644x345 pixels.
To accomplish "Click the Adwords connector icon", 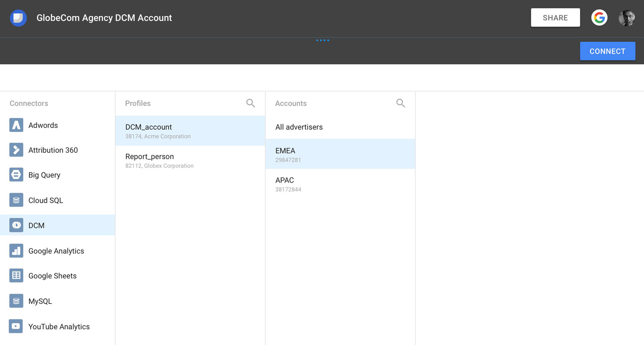I will (16, 125).
